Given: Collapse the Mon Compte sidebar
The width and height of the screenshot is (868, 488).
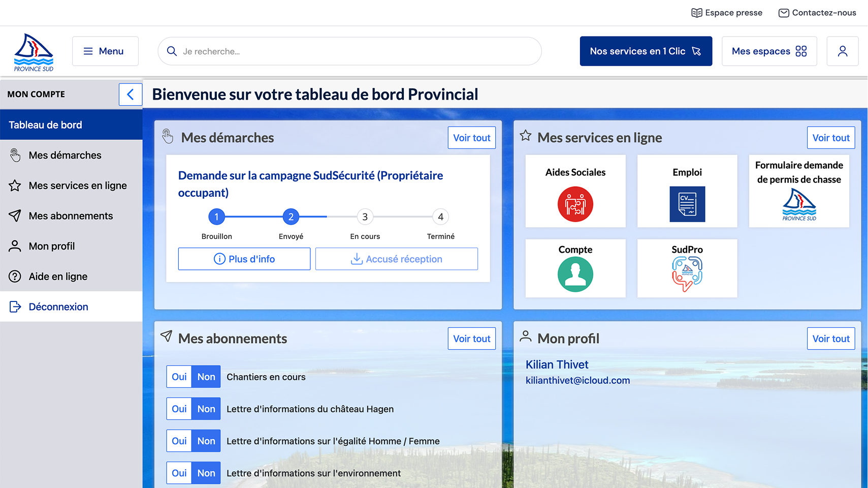Looking at the screenshot, I should click(x=131, y=95).
